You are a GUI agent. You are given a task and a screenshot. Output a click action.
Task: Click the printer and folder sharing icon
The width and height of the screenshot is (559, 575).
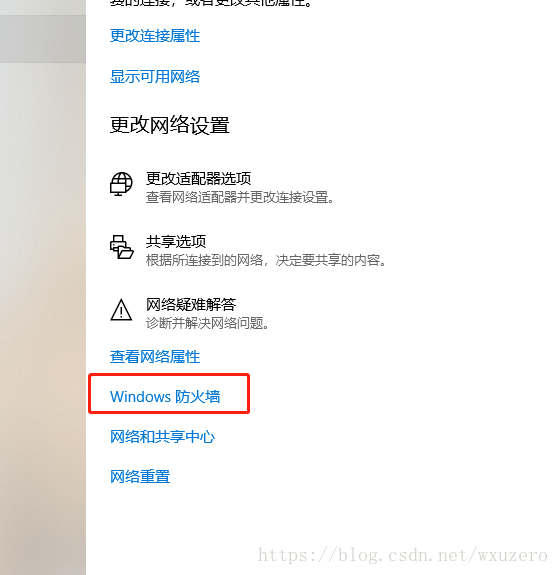(121, 247)
